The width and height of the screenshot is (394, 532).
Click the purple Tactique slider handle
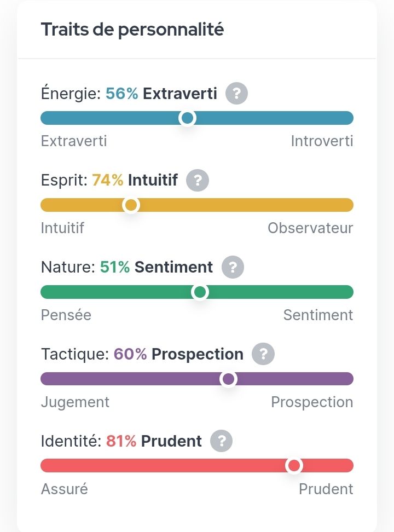coord(228,379)
